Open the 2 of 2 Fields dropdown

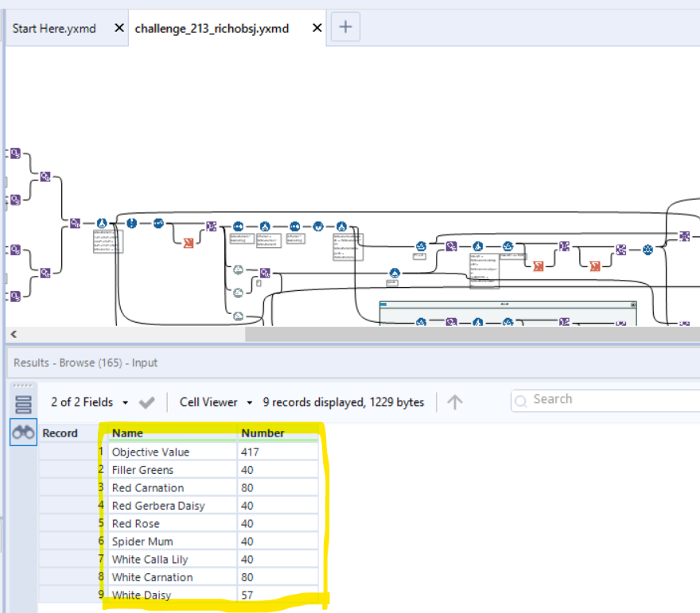[90, 402]
